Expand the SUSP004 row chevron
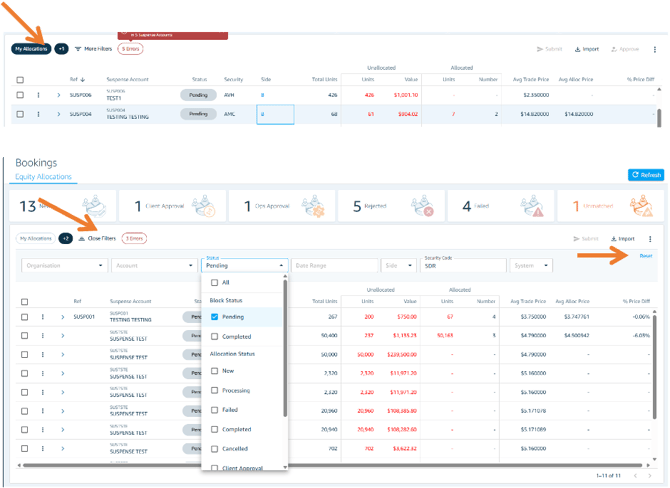This screenshot has width=670, height=488. (x=59, y=114)
